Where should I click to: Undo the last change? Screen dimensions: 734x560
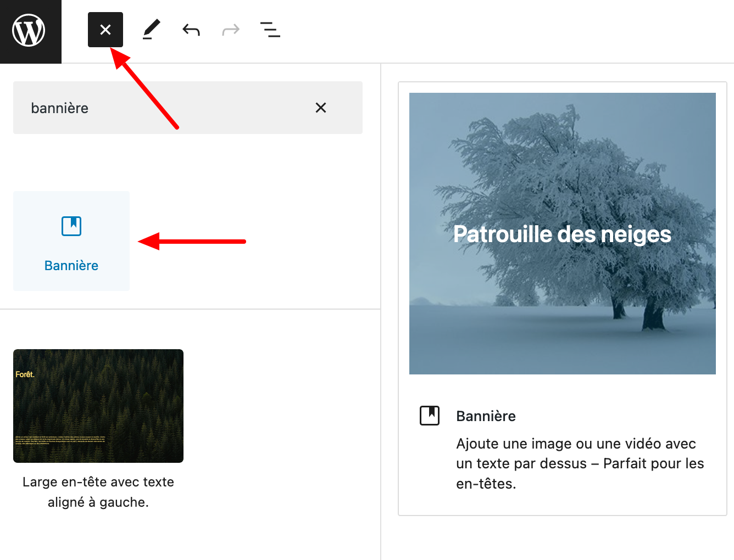click(x=191, y=30)
